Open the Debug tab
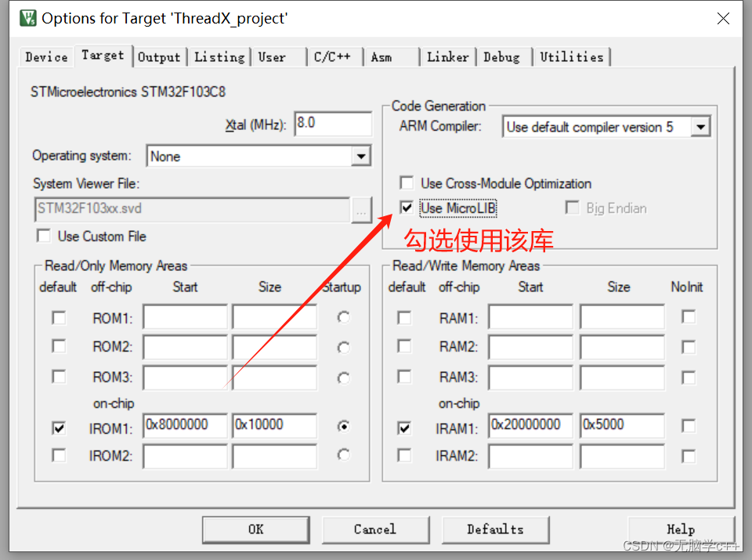Screen dimensions: 752x560 click(x=504, y=57)
